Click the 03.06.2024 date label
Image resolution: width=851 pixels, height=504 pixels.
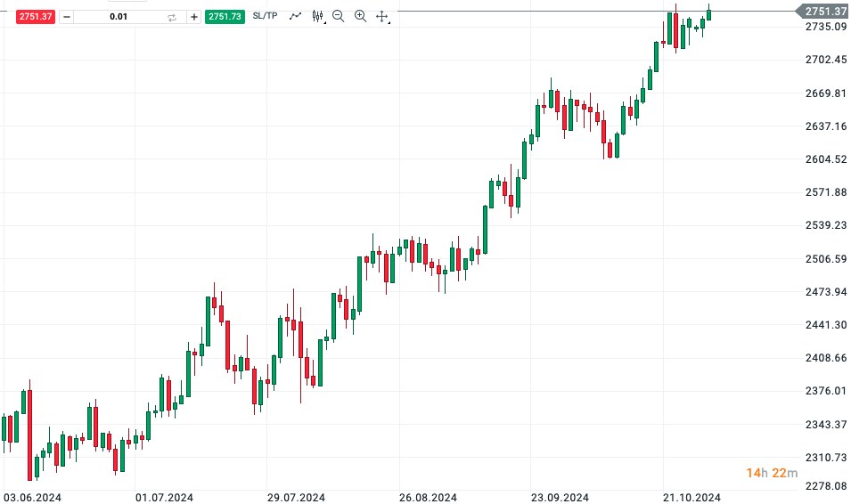[x=33, y=498]
